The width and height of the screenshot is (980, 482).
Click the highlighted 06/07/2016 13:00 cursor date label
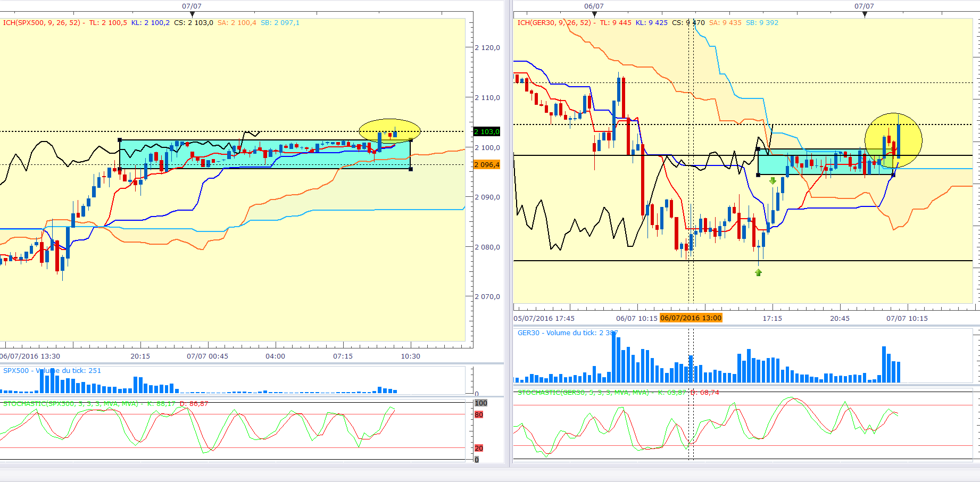(x=691, y=318)
